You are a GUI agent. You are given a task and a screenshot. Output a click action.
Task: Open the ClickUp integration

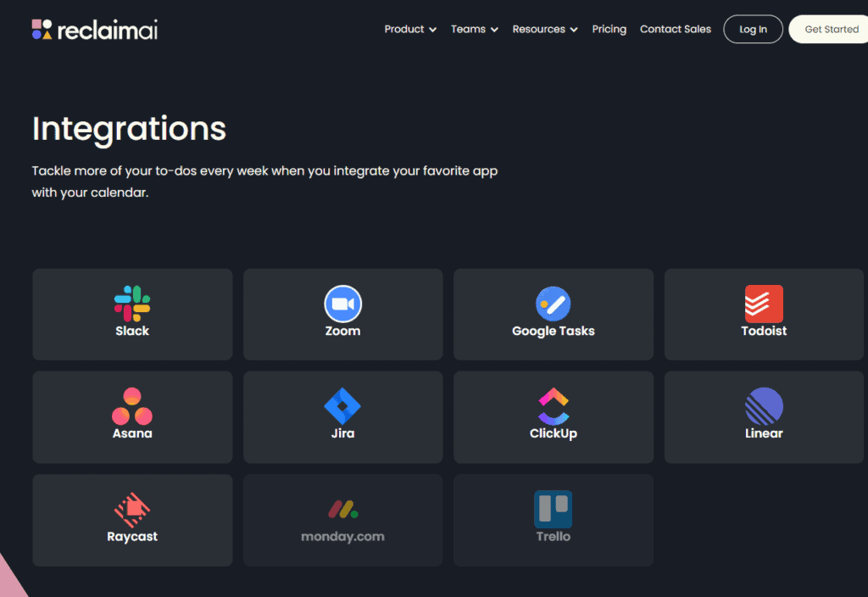[553, 416]
